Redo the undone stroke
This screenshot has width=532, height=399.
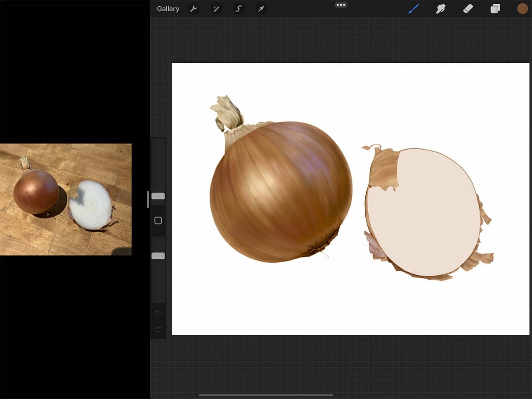(158, 329)
